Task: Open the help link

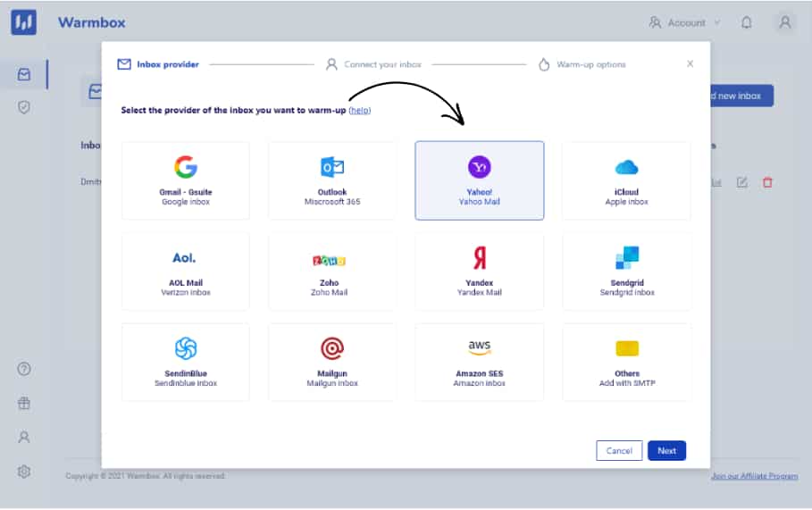Action: point(359,111)
